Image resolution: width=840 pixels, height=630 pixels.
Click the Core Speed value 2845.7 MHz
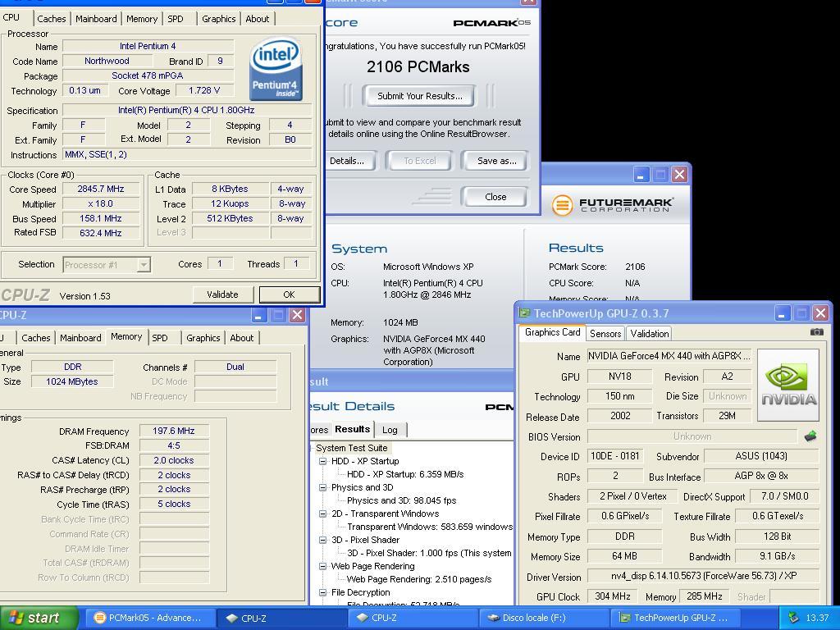pyautogui.click(x=101, y=189)
